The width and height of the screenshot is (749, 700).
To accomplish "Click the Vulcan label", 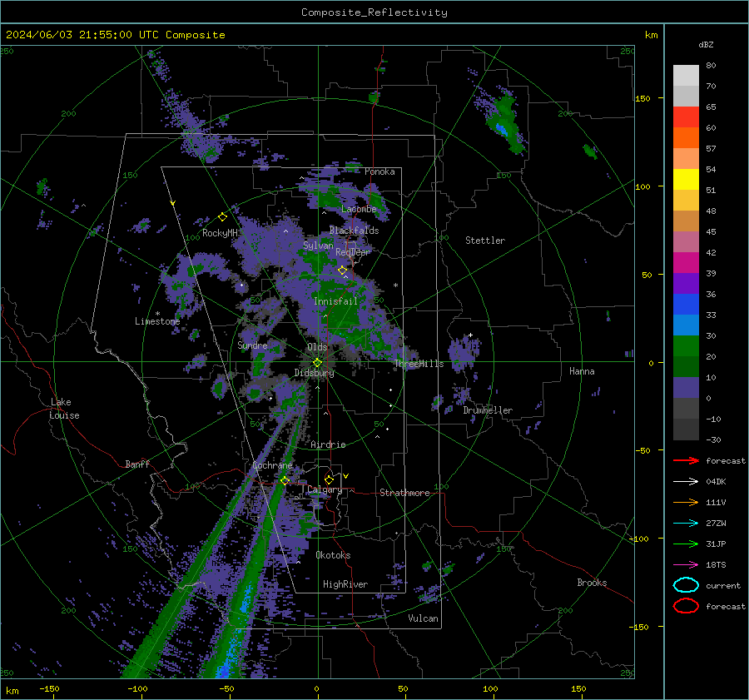I will click(423, 618).
